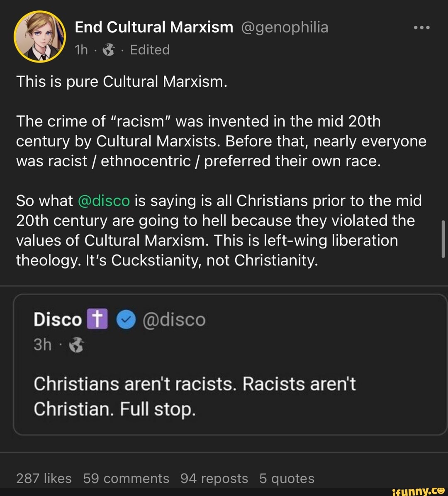
Task: Open @genophilia's profile handle
Action: tap(286, 27)
